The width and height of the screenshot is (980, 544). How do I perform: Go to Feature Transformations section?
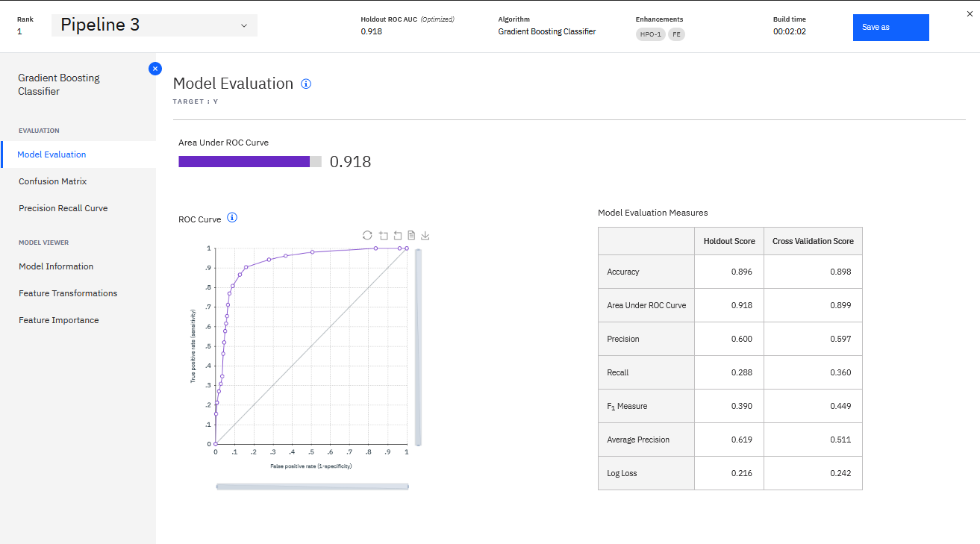(68, 293)
